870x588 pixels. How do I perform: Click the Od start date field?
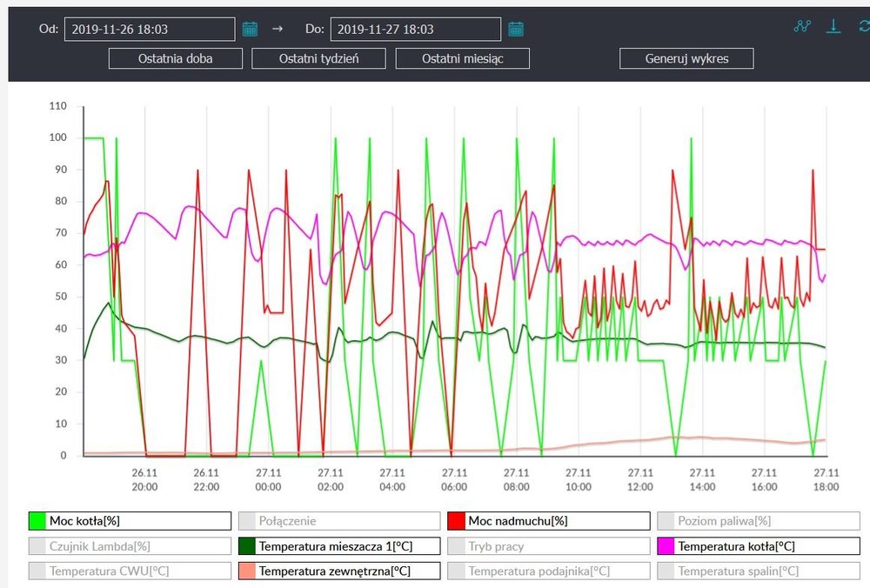pos(150,29)
